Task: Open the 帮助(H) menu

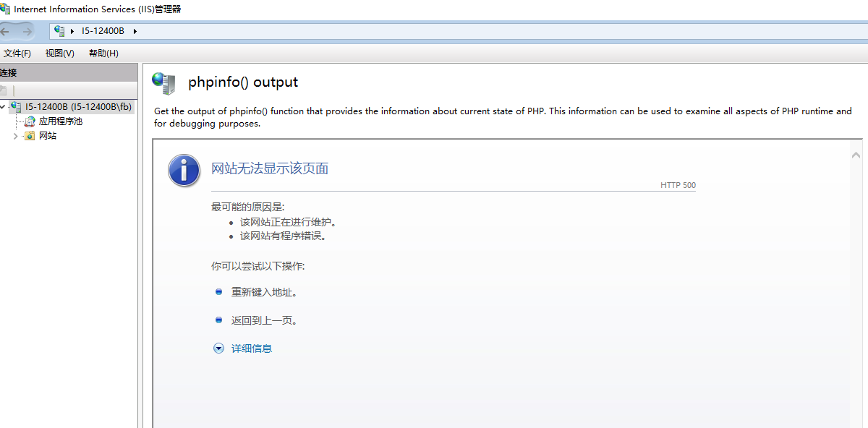Action: (x=103, y=54)
